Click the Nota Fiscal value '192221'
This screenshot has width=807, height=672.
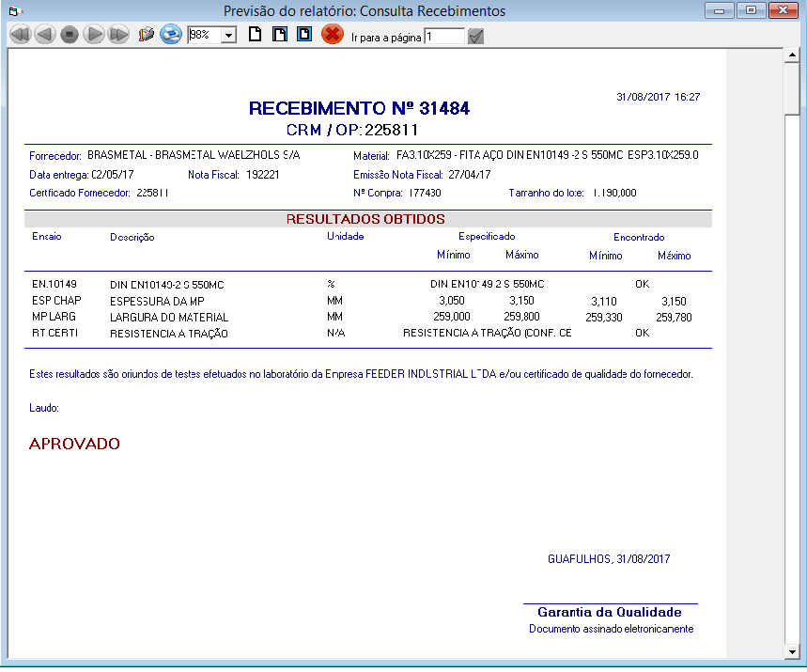[262, 175]
